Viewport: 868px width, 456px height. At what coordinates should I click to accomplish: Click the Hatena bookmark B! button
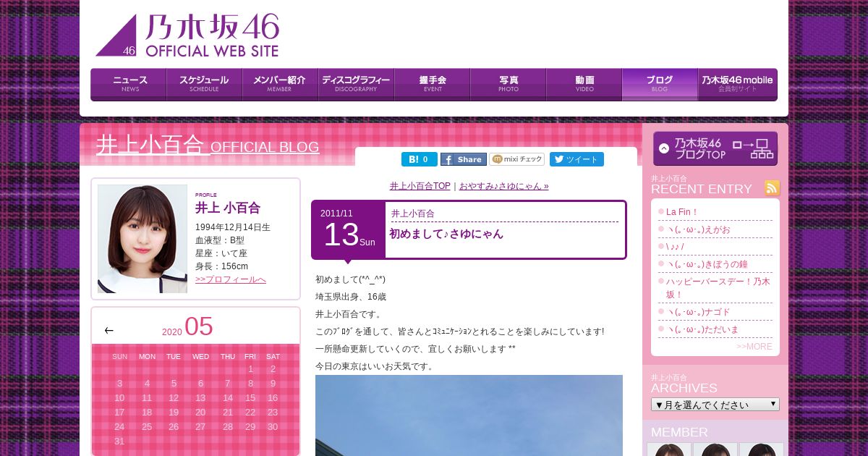pyautogui.click(x=420, y=159)
